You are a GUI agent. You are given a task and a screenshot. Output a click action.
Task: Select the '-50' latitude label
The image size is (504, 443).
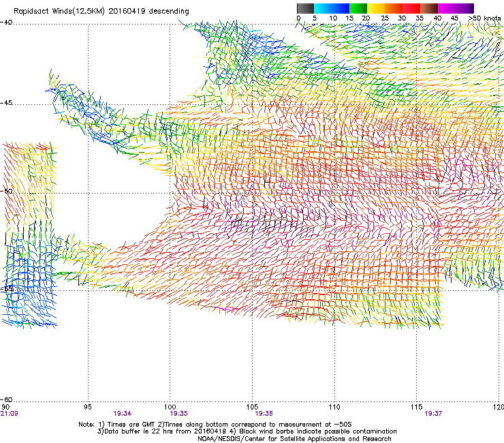6,191
